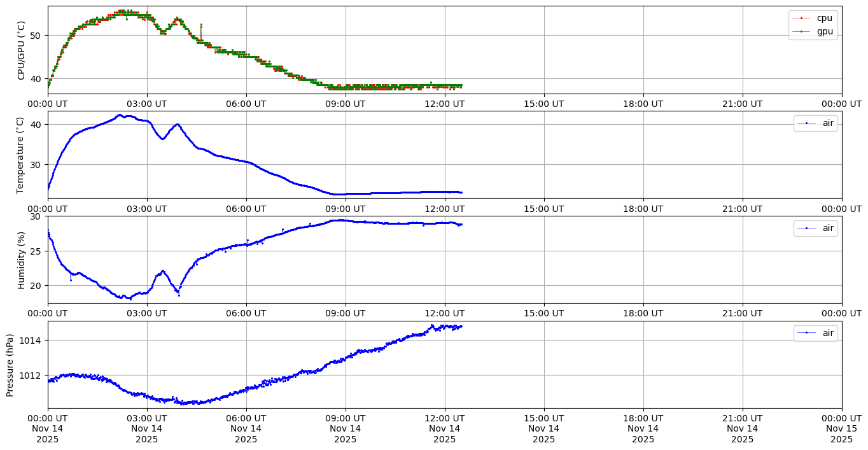Click the 12:00 UT Nov 14 bottom tick label
The width and height of the screenshot is (868, 450).
[x=444, y=428]
